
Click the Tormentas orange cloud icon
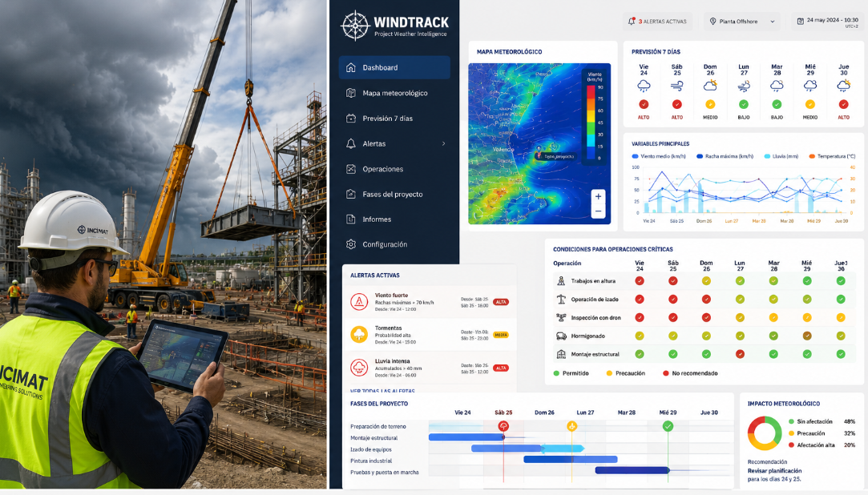point(359,334)
